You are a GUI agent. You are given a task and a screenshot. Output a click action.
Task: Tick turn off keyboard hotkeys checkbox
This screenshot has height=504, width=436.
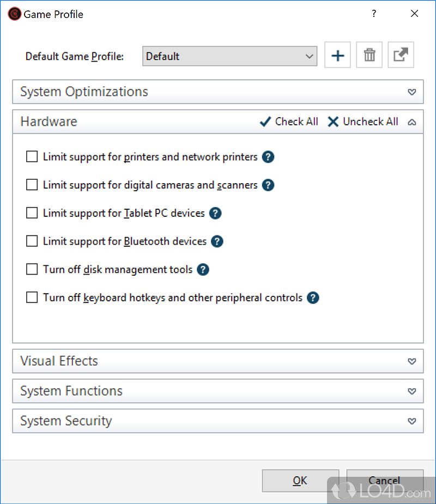click(x=32, y=298)
